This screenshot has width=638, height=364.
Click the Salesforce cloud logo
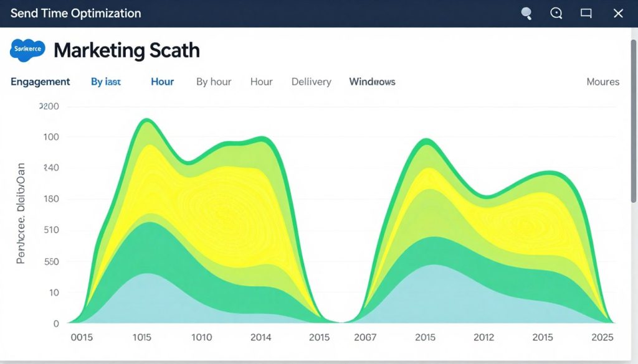pyautogui.click(x=27, y=50)
